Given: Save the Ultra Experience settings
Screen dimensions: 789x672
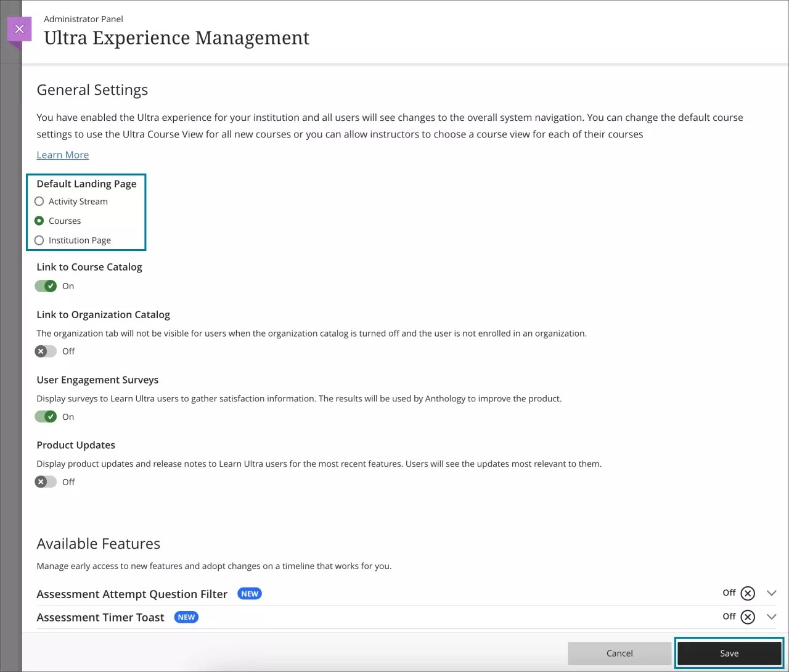Looking at the screenshot, I should [729, 653].
